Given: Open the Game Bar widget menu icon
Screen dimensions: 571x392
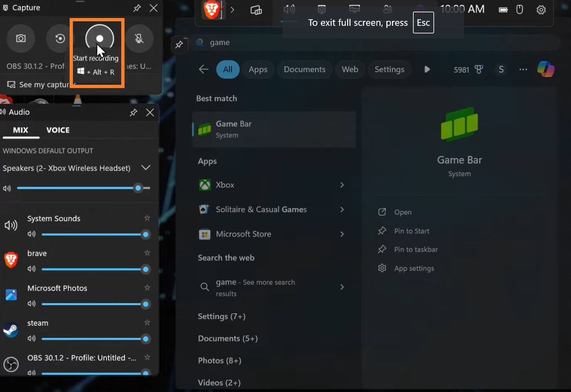Looking at the screenshot, I should tap(256, 10).
